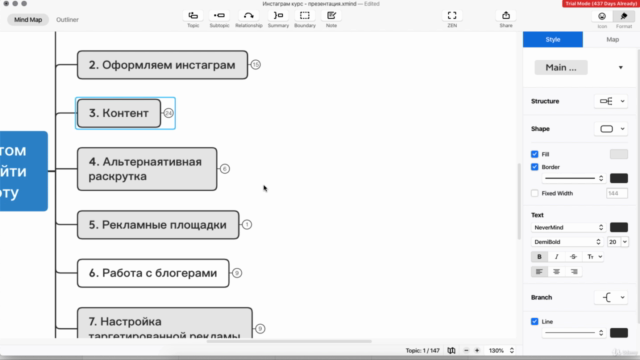Add a Boundary with toolbar icon

[305, 16]
